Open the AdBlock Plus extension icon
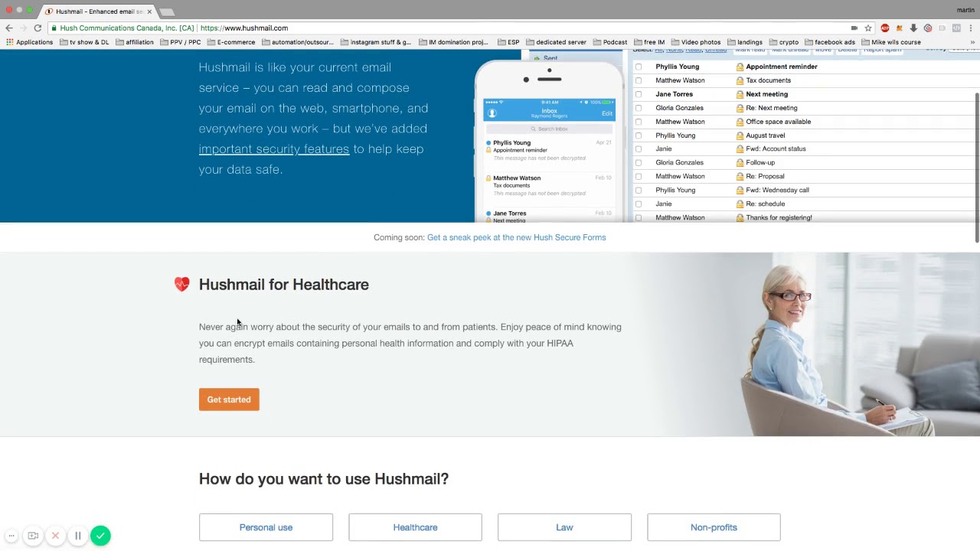 click(x=885, y=28)
